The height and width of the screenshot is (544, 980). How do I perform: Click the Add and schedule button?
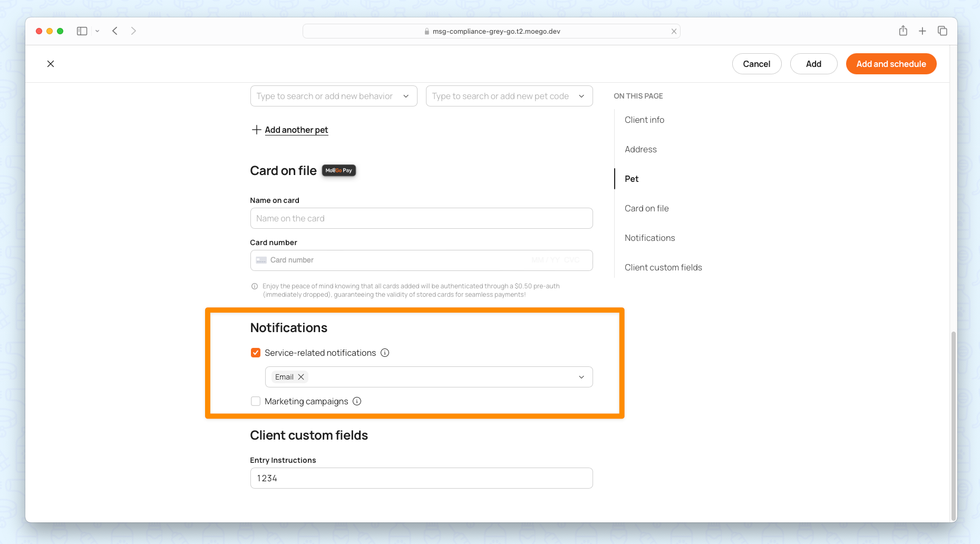[x=891, y=64]
